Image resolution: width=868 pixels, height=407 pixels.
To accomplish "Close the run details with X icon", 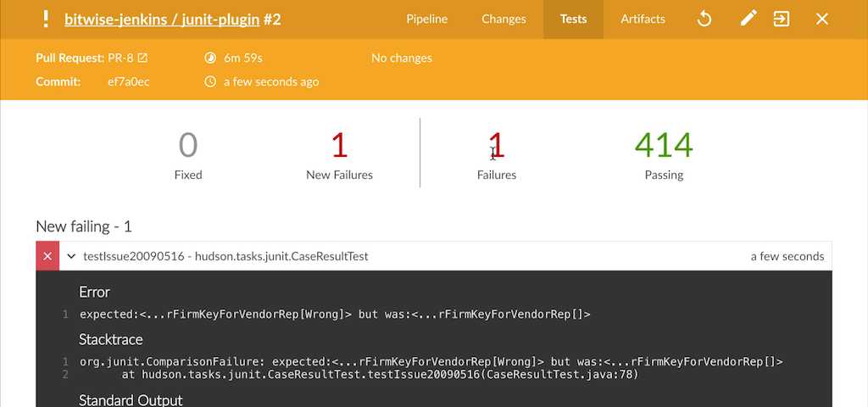I will pyautogui.click(x=821, y=19).
